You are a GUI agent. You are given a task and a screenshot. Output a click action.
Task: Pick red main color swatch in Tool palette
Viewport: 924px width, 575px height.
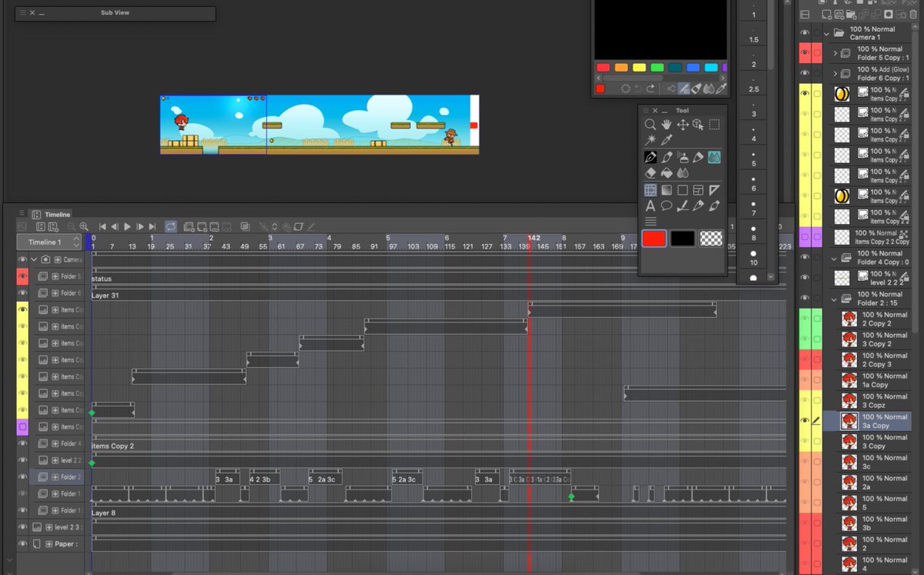coord(654,239)
